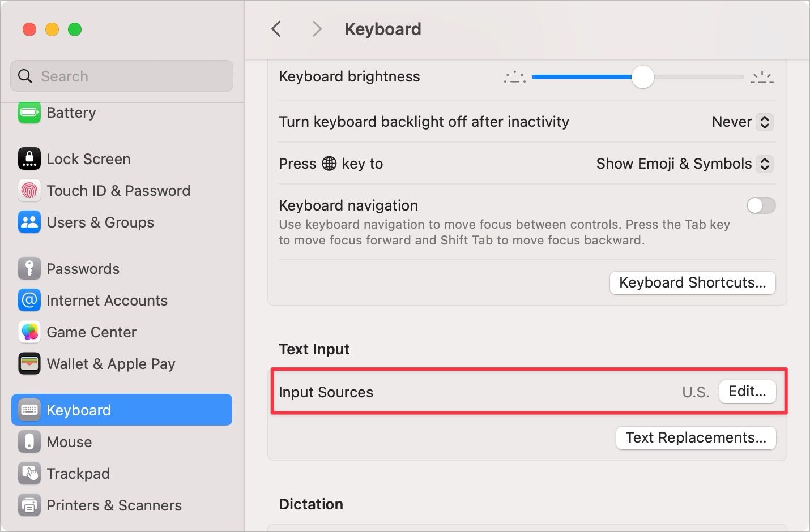The image size is (810, 532).
Task: Click the Users & Groups icon
Action: coord(29,222)
